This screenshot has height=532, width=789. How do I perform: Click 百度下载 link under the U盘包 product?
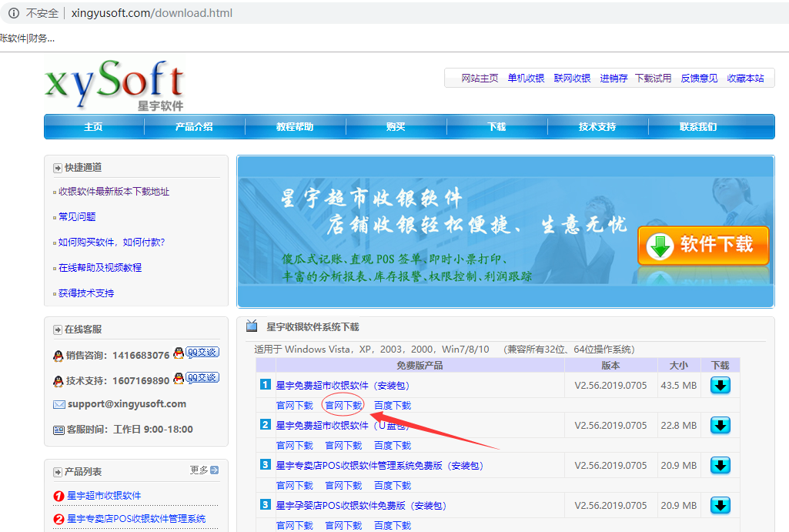(x=393, y=446)
